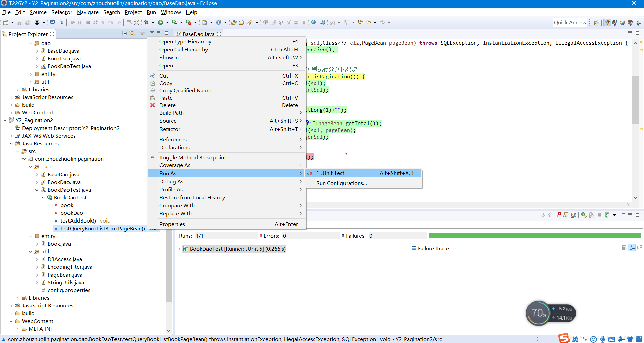Expand META-INF folder

tap(18, 329)
